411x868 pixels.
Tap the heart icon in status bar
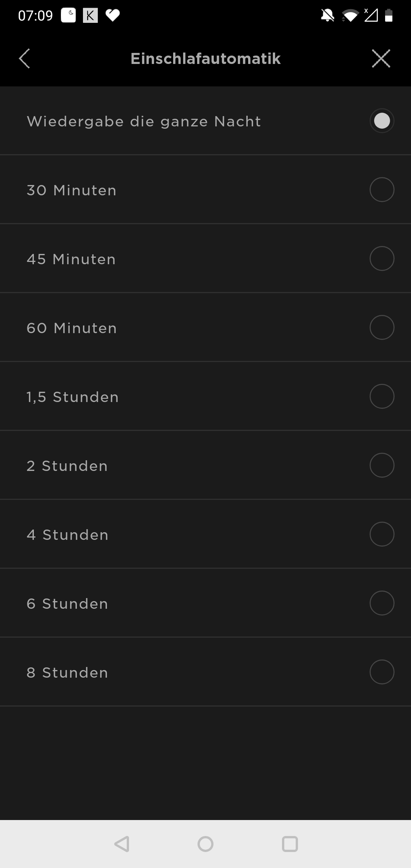click(x=113, y=16)
